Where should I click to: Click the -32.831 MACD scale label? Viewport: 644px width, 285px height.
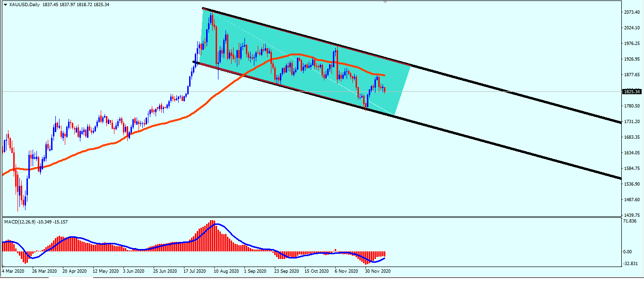(631, 263)
